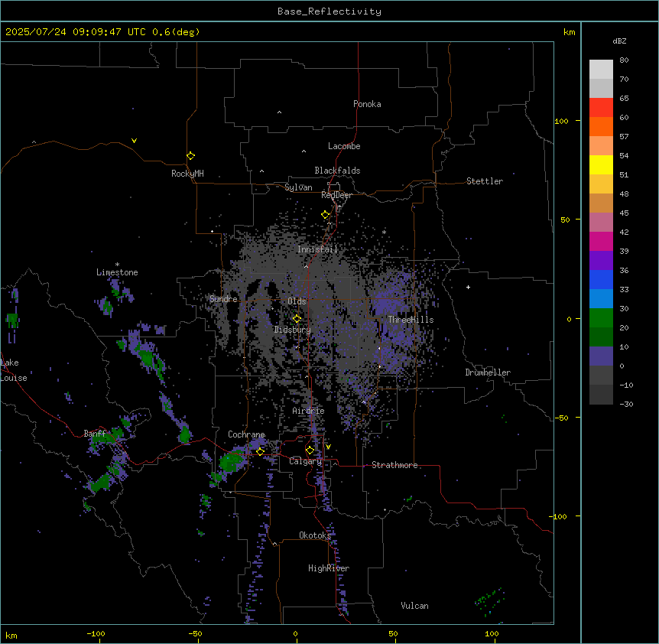The height and width of the screenshot is (644, 659).
Task: Select the Sylvan label
Action: 298,187
